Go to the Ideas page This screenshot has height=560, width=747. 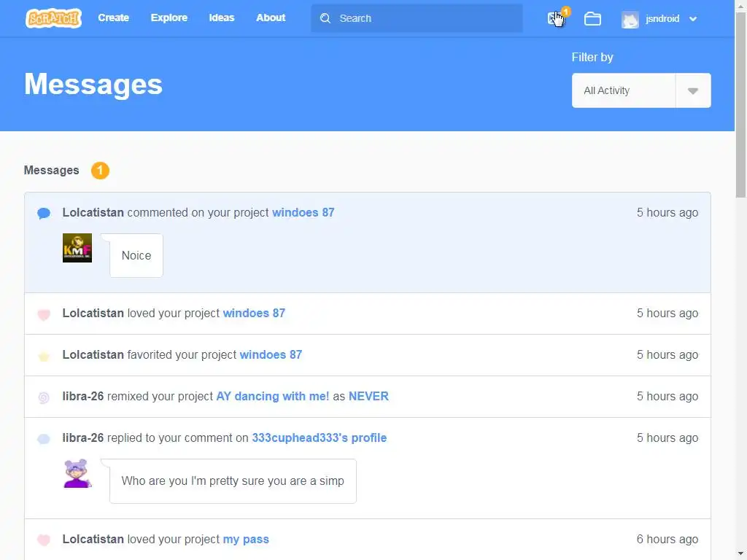222,17
